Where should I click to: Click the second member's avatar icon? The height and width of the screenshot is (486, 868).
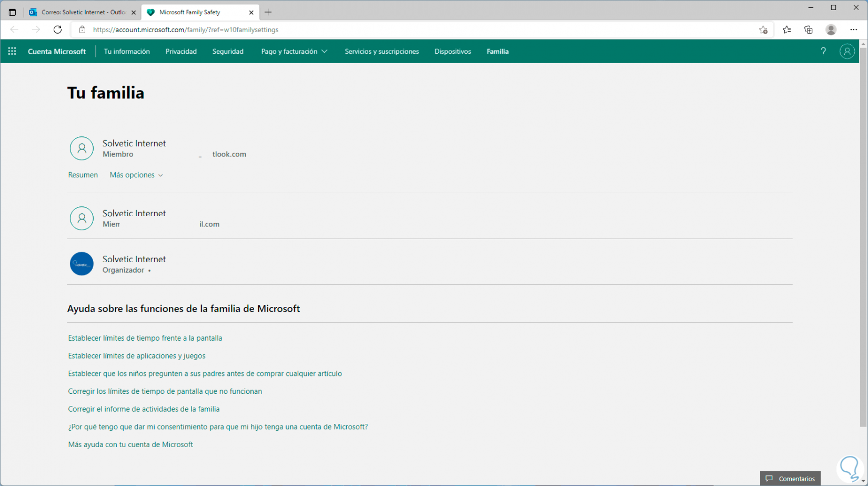coord(82,218)
